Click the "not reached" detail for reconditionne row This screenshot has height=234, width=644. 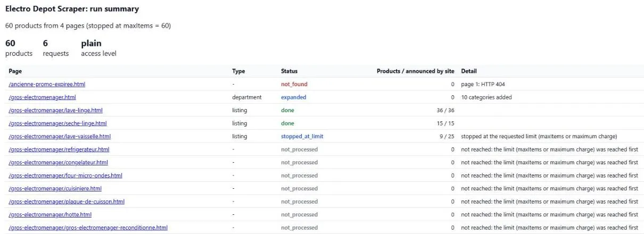(549, 228)
